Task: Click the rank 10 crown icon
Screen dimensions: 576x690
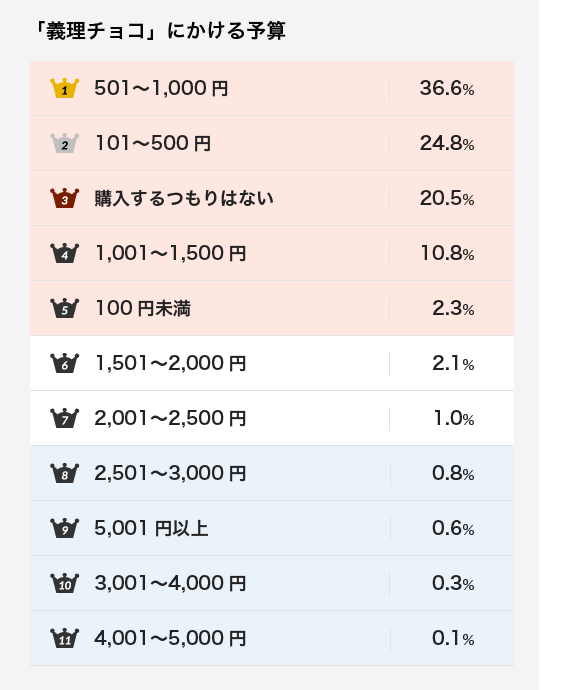Action: tap(65, 583)
